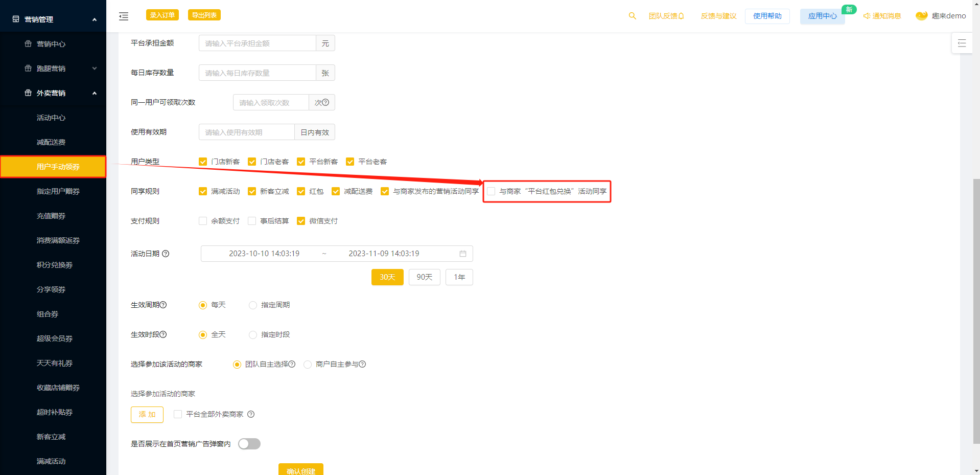Check 门店新客 user type

(203, 162)
